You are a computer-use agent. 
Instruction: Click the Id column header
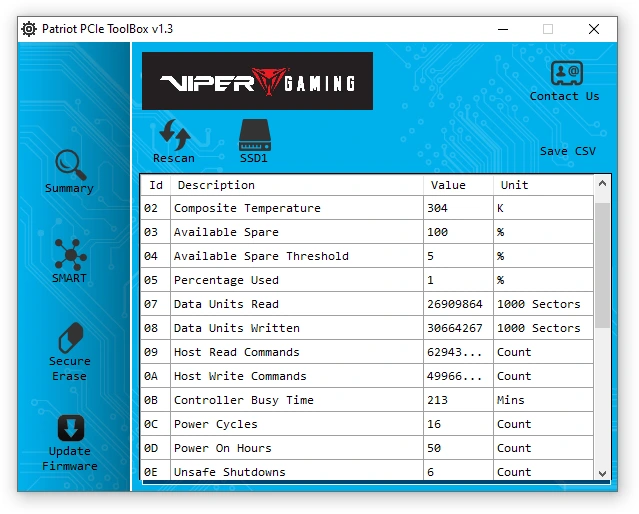[156, 185]
